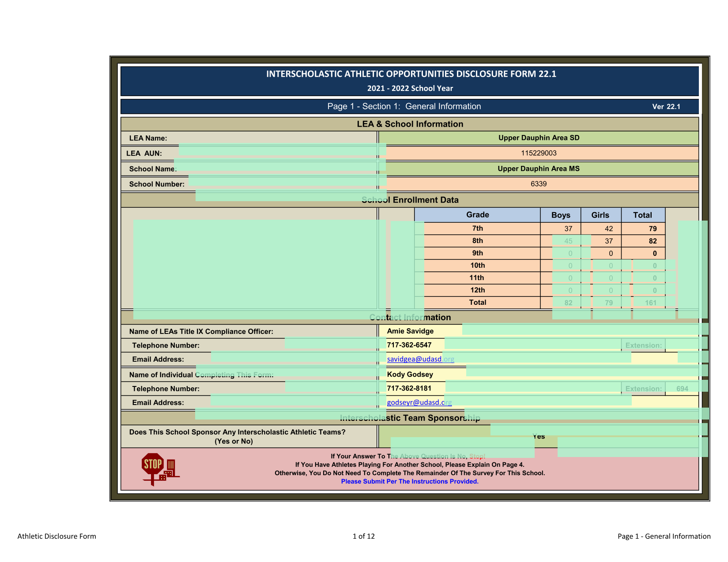
Task: Click the Total column header
Action: pos(643,215)
